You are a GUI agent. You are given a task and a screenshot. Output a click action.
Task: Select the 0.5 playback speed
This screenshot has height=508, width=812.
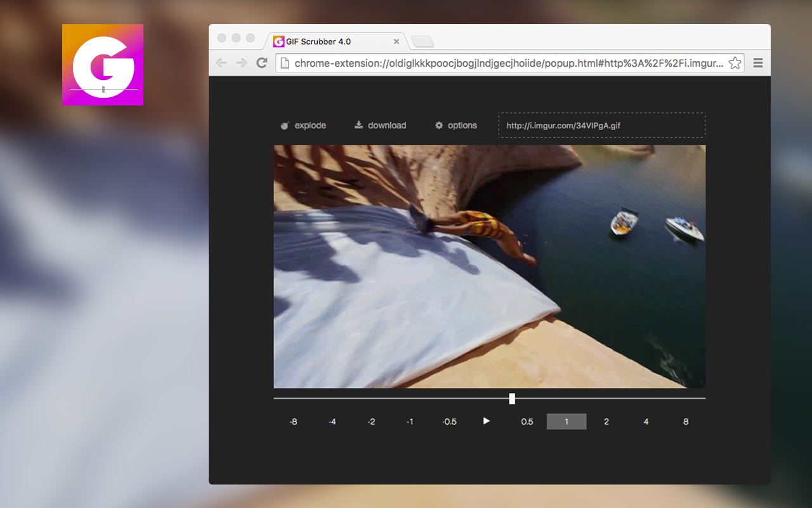coord(527,421)
